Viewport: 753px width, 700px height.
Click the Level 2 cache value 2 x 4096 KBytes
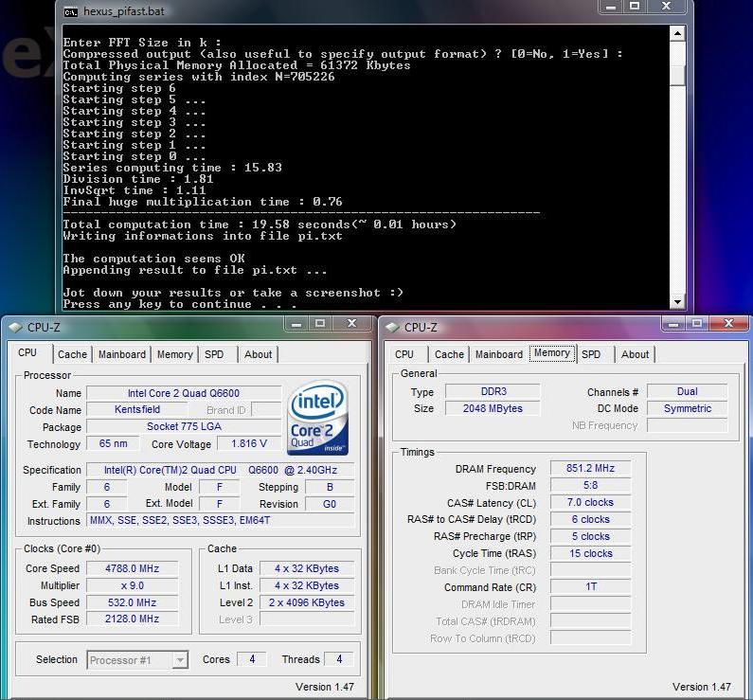(307, 602)
